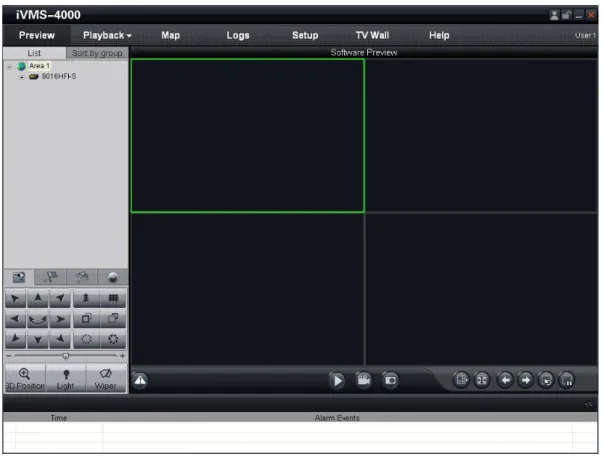Open the patrol path tab icon
Image resolution: width=603 pixels, height=457 pixels.
pyautogui.click(x=82, y=277)
